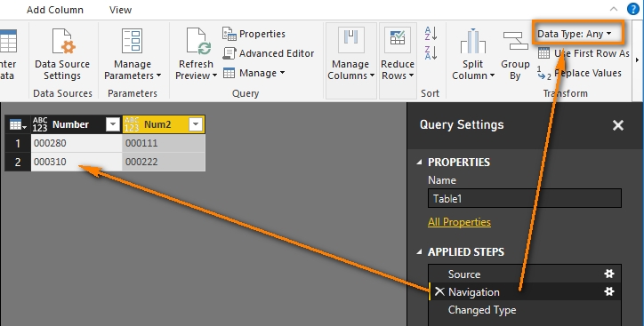Open the Num2 column filter dropdown
This screenshot has height=326, width=644.
[x=196, y=124]
